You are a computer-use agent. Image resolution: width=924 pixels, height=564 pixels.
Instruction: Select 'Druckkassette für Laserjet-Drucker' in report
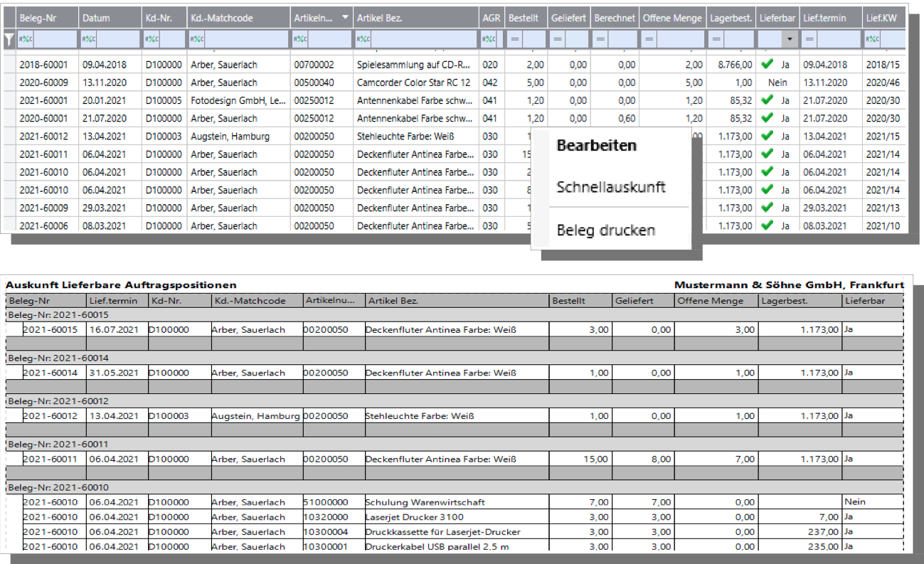442,532
